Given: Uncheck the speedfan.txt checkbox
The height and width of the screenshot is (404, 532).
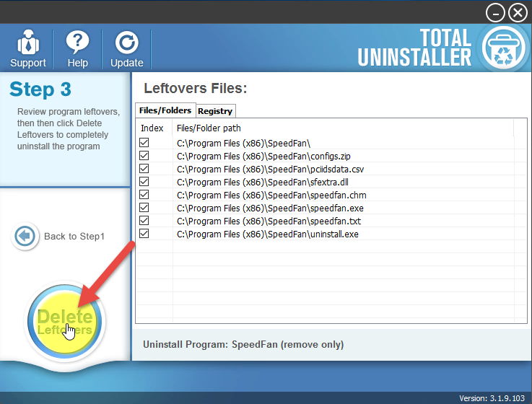Looking at the screenshot, I should pyautogui.click(x=144, y=221).
